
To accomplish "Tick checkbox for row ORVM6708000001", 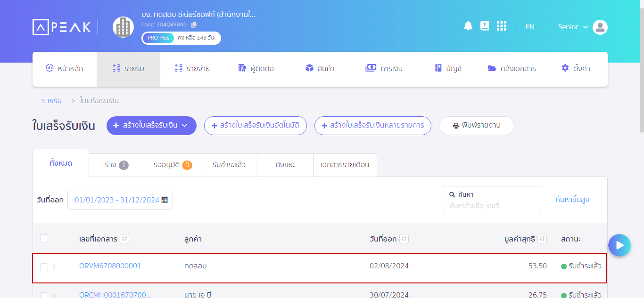I will [44, 267].
